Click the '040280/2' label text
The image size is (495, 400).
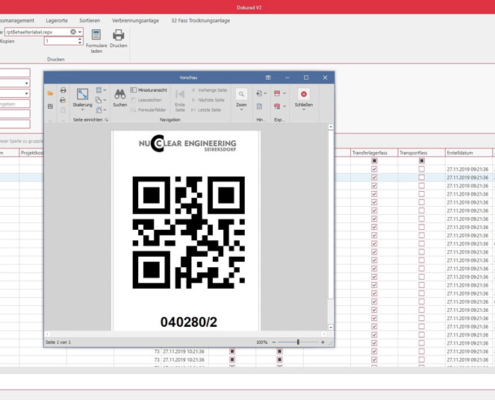click(x=189, y=322)
